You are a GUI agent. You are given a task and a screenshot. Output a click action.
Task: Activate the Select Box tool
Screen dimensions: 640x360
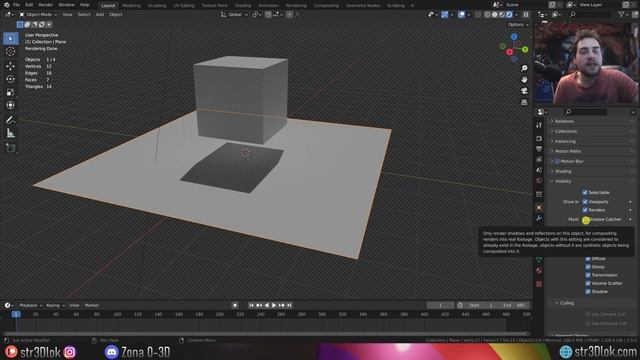click(11, 38)
